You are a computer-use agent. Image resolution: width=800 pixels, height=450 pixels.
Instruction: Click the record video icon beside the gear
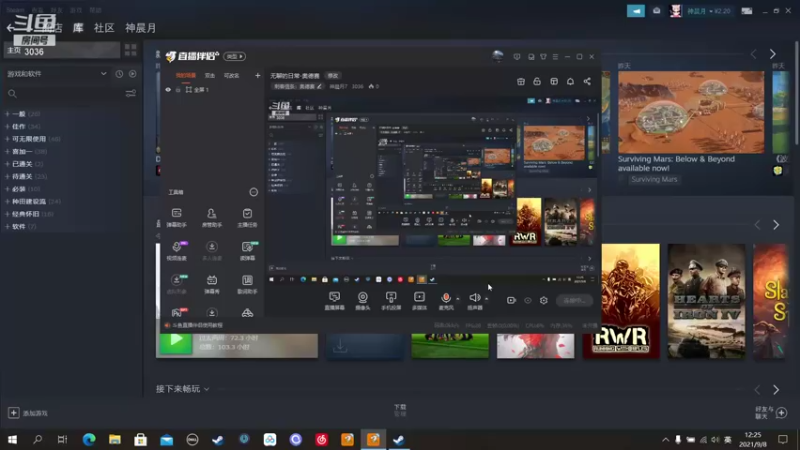pyautogui.click(x=511, y=301)
